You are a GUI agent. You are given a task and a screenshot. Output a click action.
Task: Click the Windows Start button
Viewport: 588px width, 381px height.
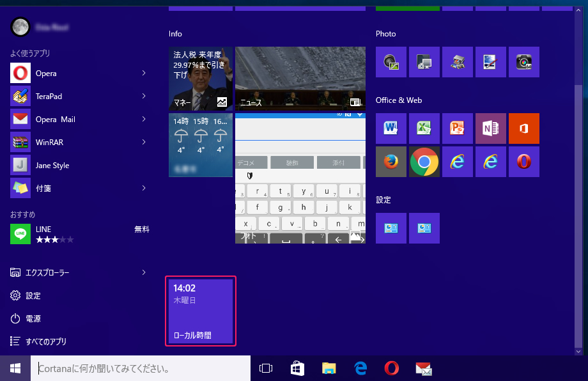point(15,368)
